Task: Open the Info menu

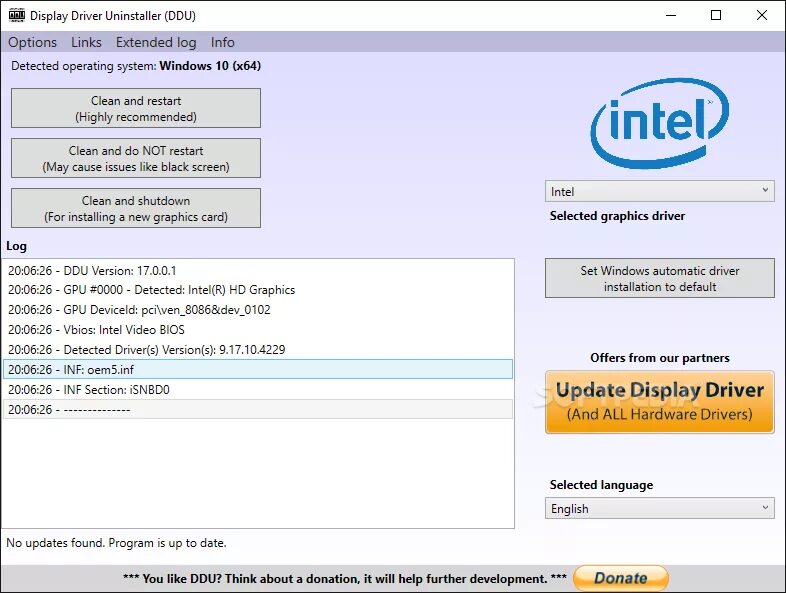Action: (223, 42)
